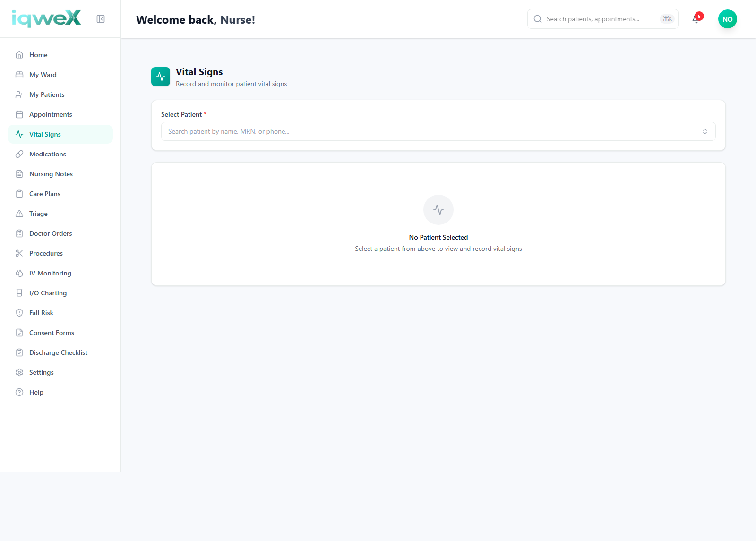Click "Record and monitor patient vital signs" subtitle
Image resolution: width=756 pixels, height=541 pixels.
pyautogui.click(x=232, y=84)
